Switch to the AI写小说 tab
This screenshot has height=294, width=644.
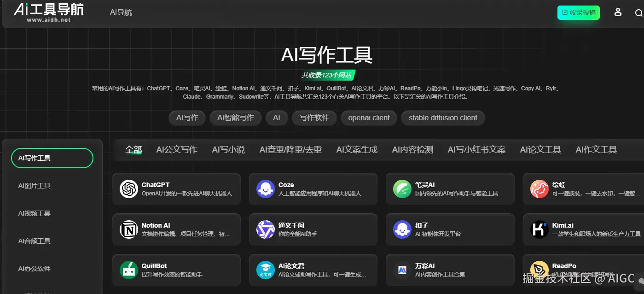click(228, 149)
